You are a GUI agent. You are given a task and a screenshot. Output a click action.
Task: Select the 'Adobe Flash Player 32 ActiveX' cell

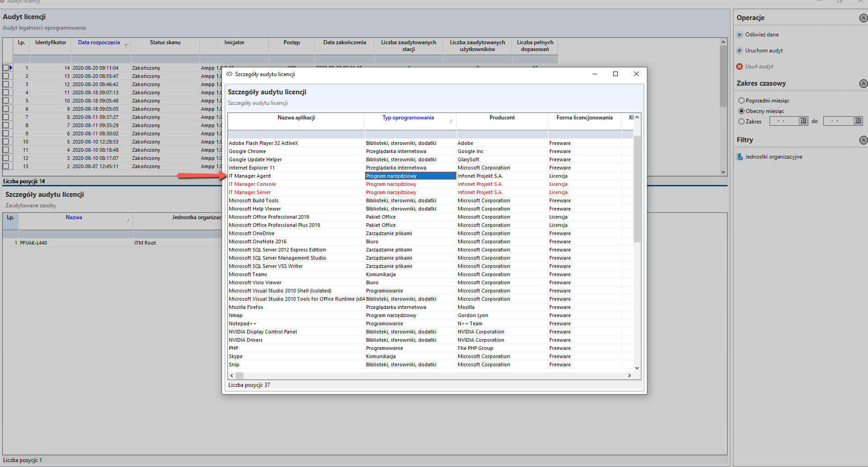click(x=296, y=143)
